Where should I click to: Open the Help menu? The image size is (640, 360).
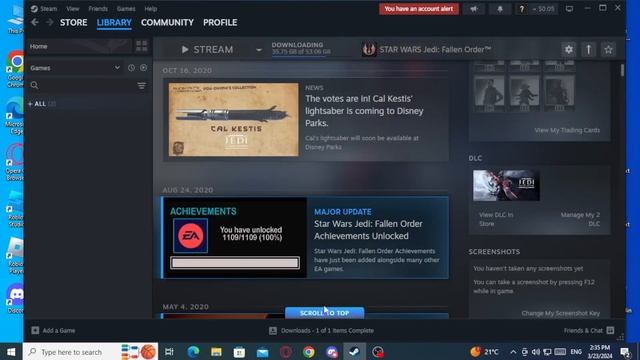(x=151, y=9)
